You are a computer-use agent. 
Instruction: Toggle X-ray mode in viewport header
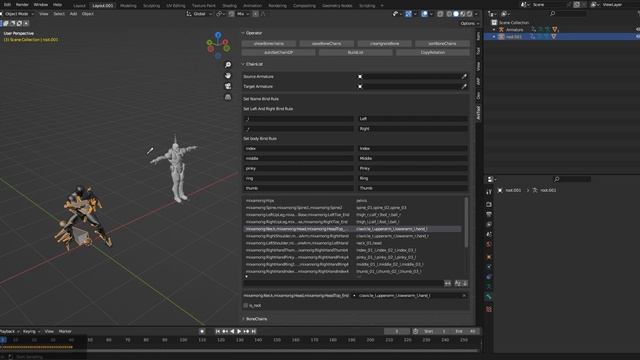[x=440, y=14]
